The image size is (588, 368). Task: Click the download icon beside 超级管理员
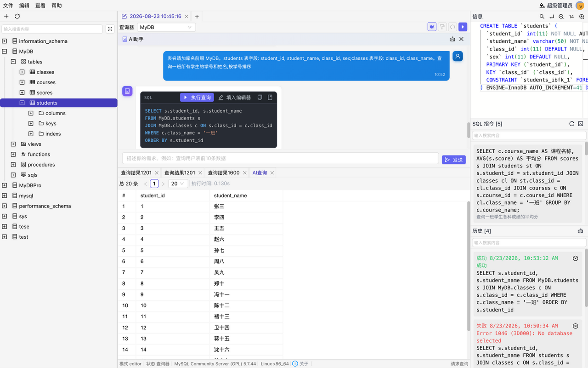pyautogui.click(x=542, y=6)
